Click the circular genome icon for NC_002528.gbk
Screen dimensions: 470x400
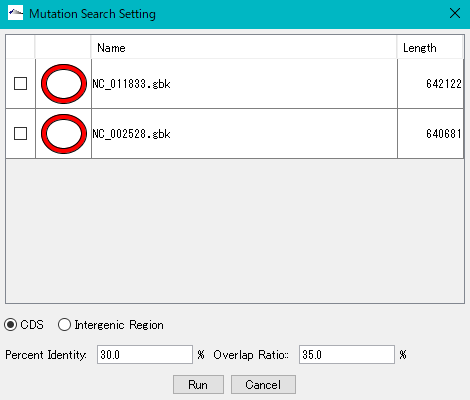64,134
